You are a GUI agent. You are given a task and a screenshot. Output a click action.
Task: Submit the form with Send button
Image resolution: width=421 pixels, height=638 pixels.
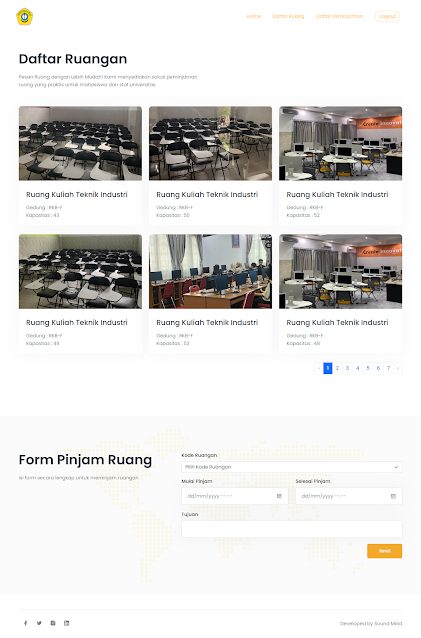coord(384,551)
